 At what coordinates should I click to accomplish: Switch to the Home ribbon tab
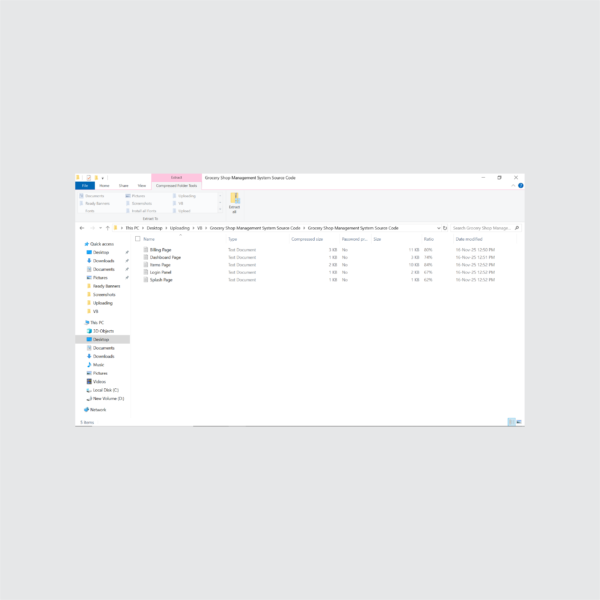(104, 186)
